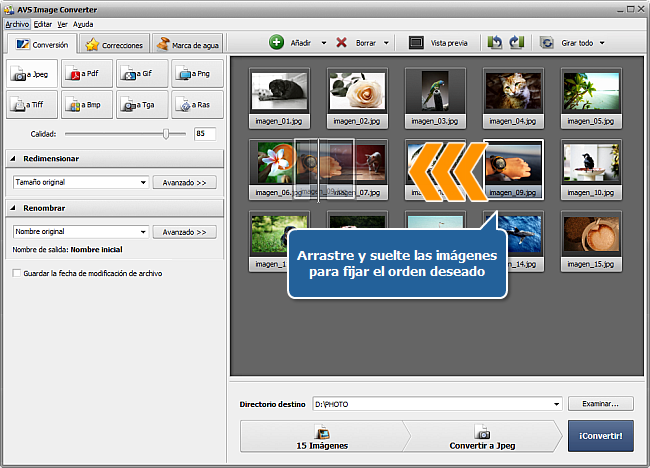Start conversion with ¡Convertir! button
Viewport: 650px width, 468px height.
pyautogui.click(x=601, y=436)
